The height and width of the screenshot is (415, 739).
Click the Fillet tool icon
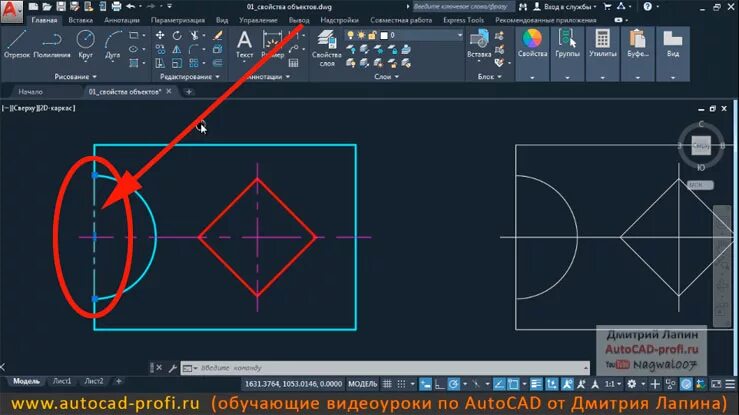pyautogui.click(x=194, y=49)
